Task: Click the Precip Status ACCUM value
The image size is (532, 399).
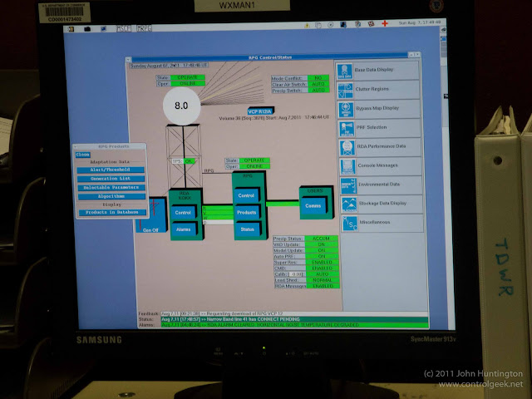Action: tap(322, 239)
